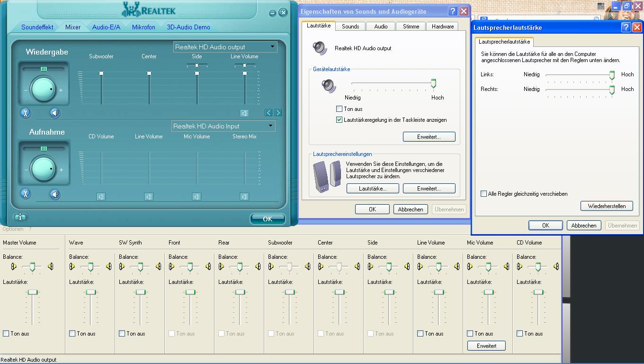Mute playback with Wiedergabe speaker icon
The image size is (644, 364).
click(x=55, y=113)
